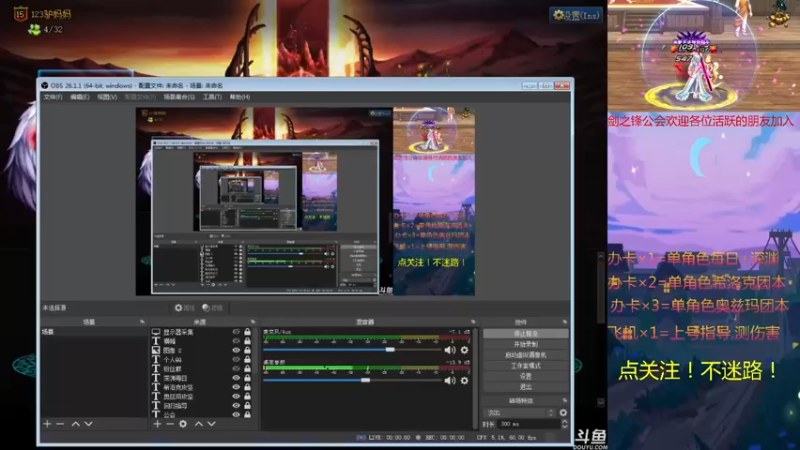Pop out the 混音器 dock panel
The width and height of the screenshot is (800, 450).
pos(473,322)
